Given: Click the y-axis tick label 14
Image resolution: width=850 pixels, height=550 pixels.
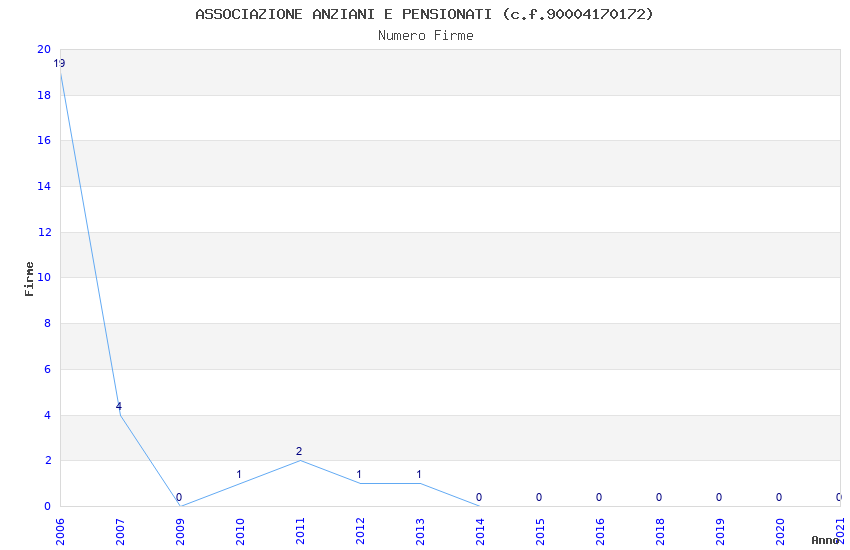Looking at the screenshot, I should [44, 186].
